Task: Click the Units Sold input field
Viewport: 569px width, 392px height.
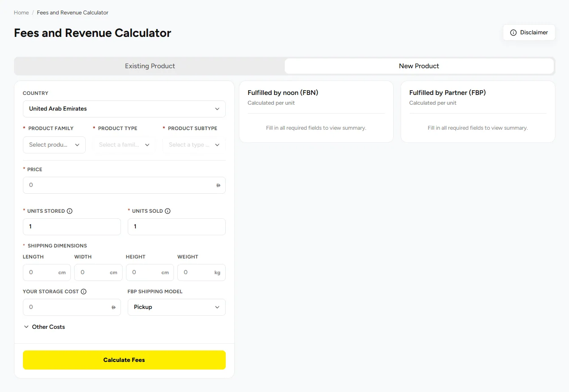Action: tap(177, 227)
